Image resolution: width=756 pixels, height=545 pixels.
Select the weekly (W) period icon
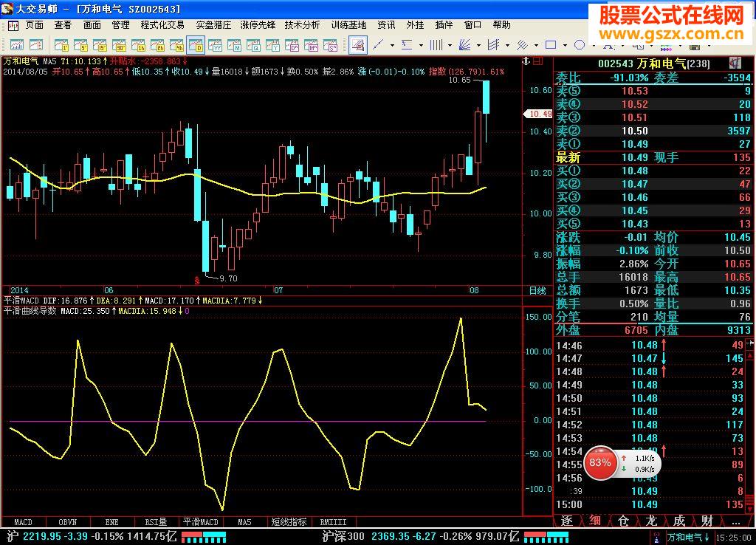click(215, 45)
